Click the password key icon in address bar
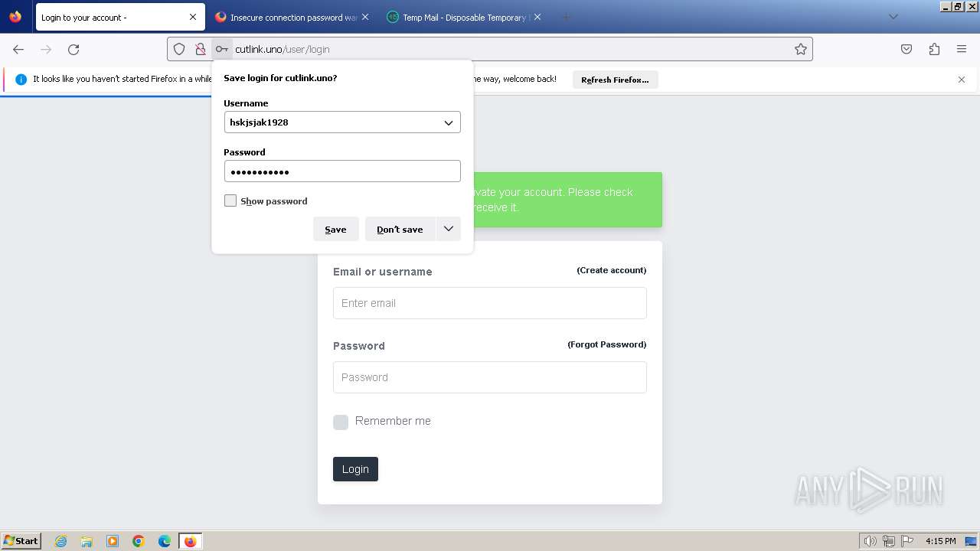This screenshot has height=551, width=980. pos(221,49)
